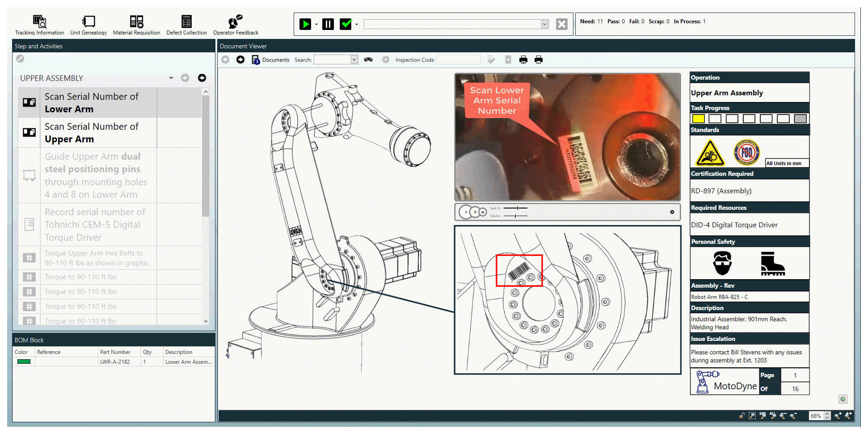
Task: Click zoom to selection magnifier icon
Action: pos(752,416)
